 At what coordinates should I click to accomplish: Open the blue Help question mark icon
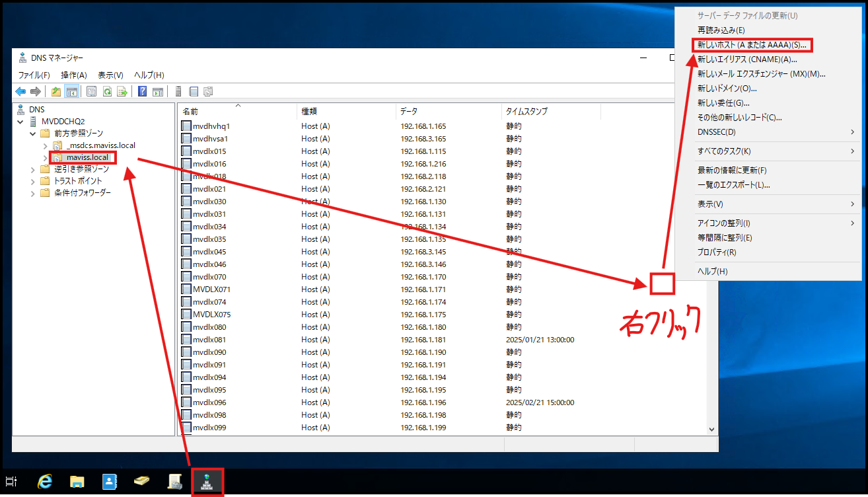pyautogui.click(x=143, y=92)
